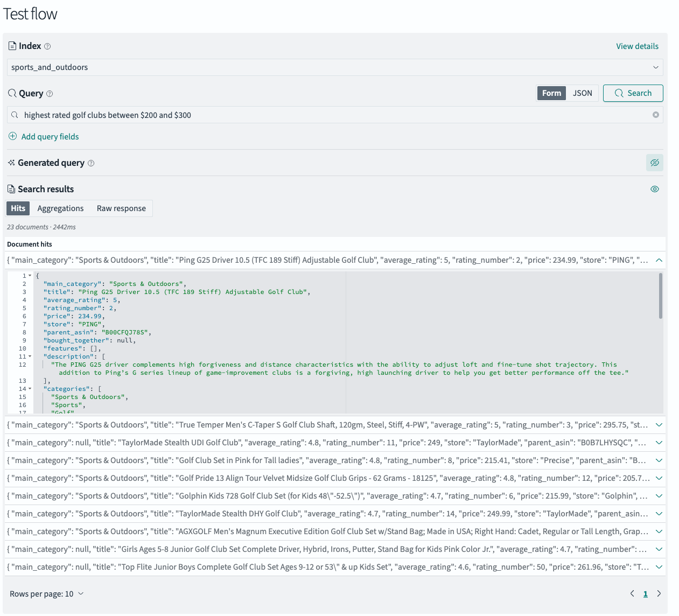Viewport: 679px width, 616px height.
Task: Open the Raw response tab
Action: pos(121,208)
